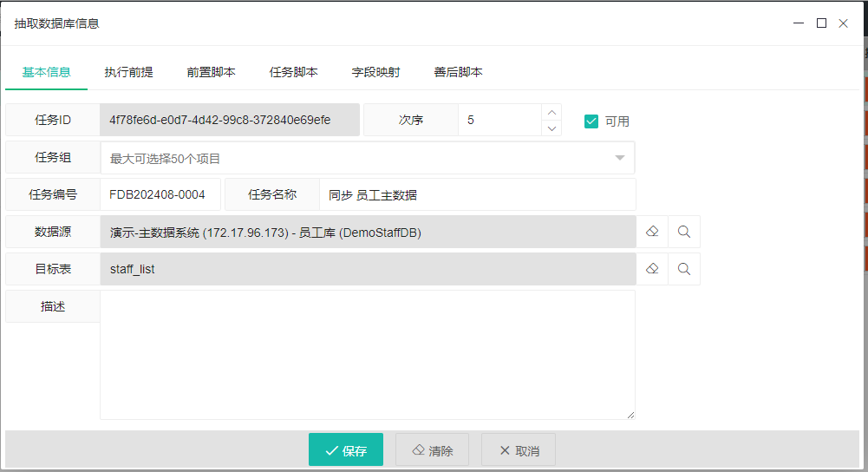
Task: Clear the 目标表 field with its eraser icon
Action: (x=652, y=269)
